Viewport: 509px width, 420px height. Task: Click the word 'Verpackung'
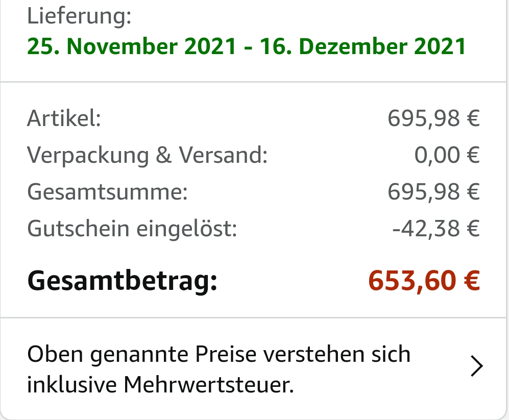(88, 156)
